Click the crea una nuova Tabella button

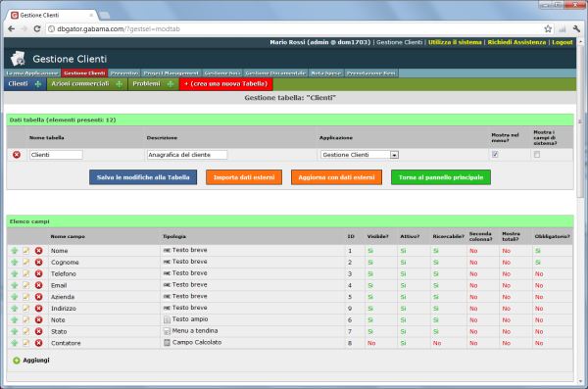226,83
